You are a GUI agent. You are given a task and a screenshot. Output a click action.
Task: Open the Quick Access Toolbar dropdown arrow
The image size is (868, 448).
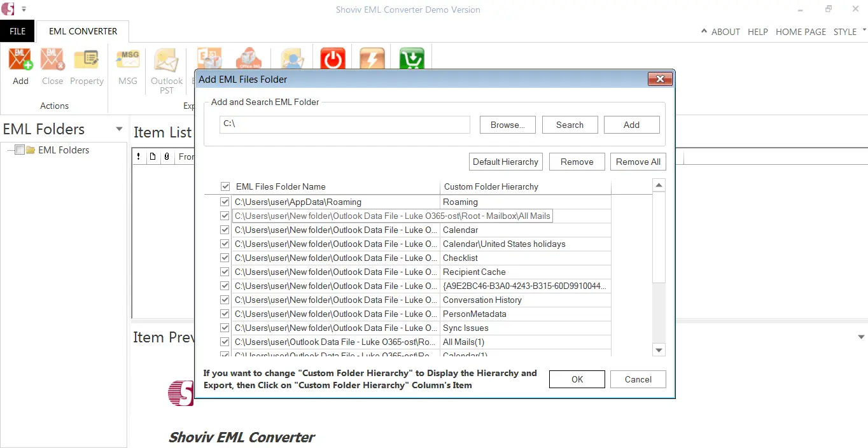(24, 10)
